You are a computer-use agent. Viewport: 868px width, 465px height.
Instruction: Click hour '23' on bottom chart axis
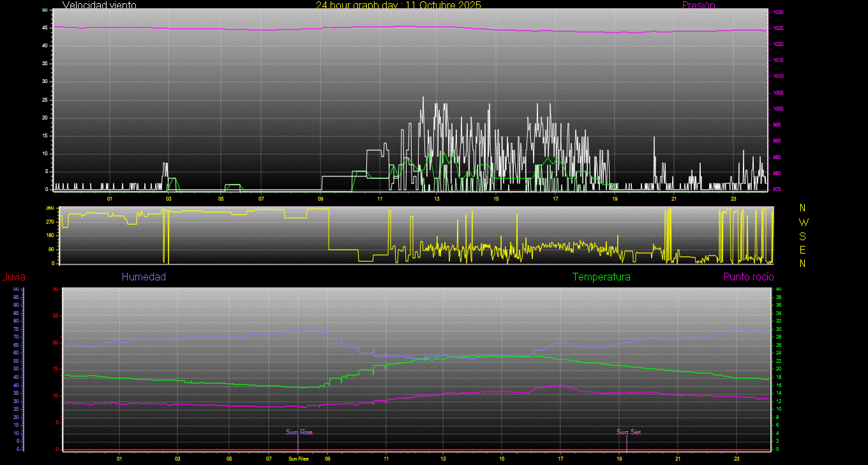(737, 459)
